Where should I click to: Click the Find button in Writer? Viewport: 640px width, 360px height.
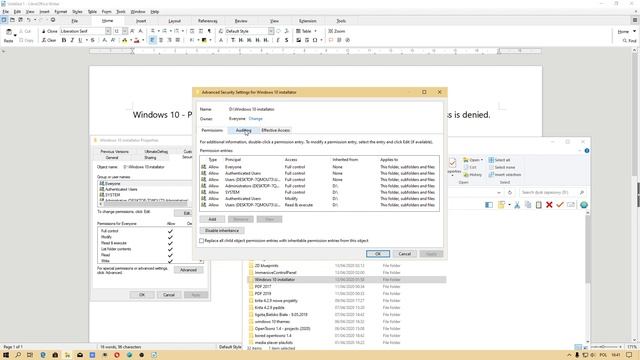629,41
